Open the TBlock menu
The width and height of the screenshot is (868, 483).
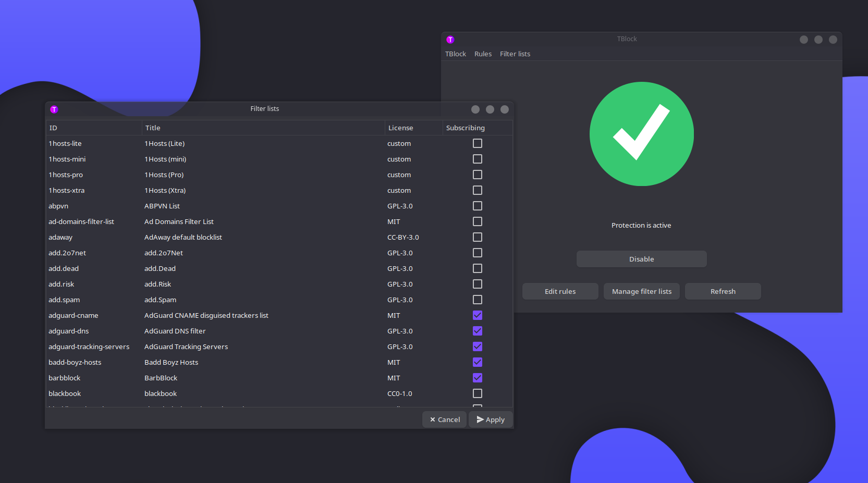tap(455, 54)
